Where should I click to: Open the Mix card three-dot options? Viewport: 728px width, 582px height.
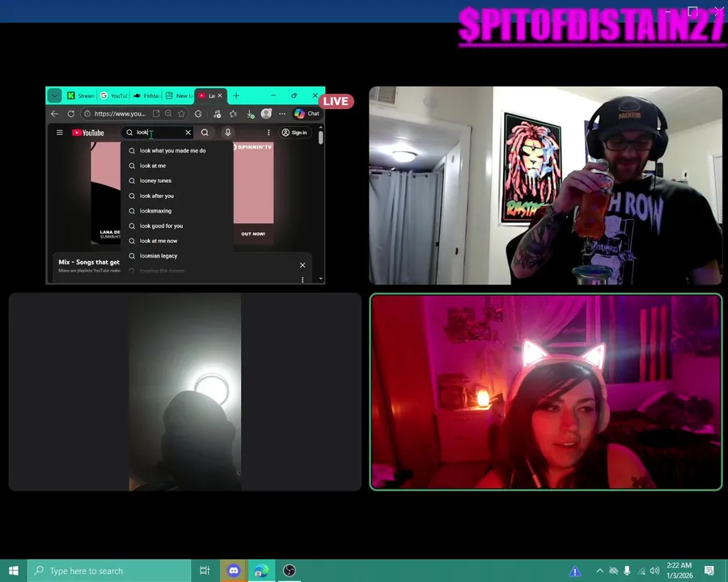click(303, 280)
